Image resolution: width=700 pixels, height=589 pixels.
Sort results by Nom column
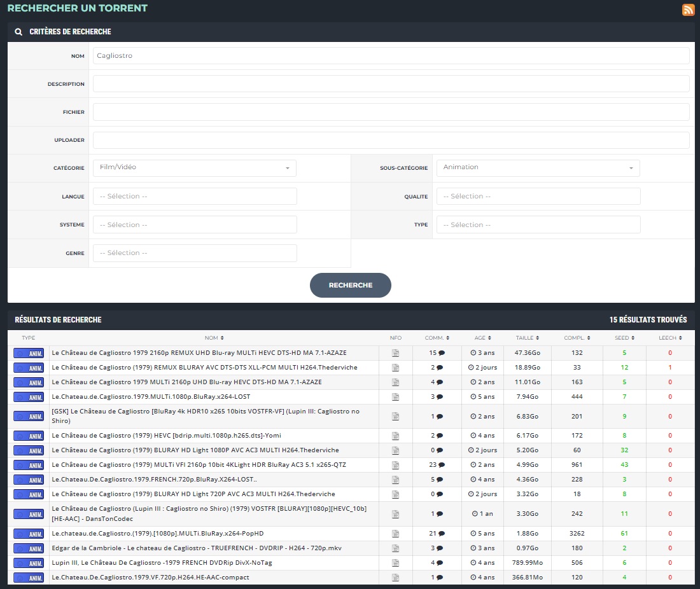214,338
